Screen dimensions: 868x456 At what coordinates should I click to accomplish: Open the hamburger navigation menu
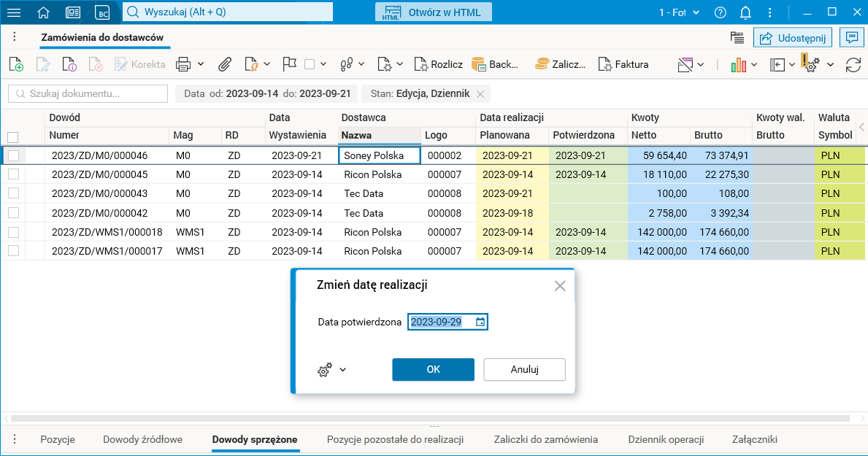coord(14,12)
